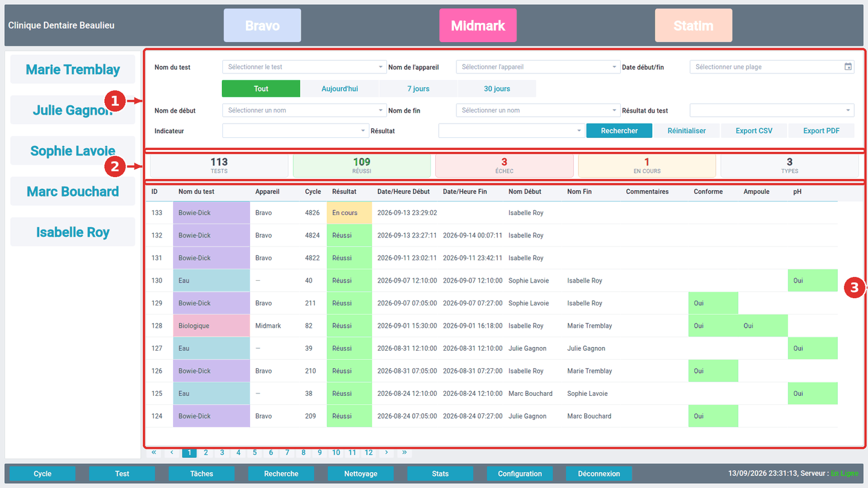This screenshot has height=488, width=868.
Task: Click 'En cours' result in row 133
Action: click(x=349, y=213)
